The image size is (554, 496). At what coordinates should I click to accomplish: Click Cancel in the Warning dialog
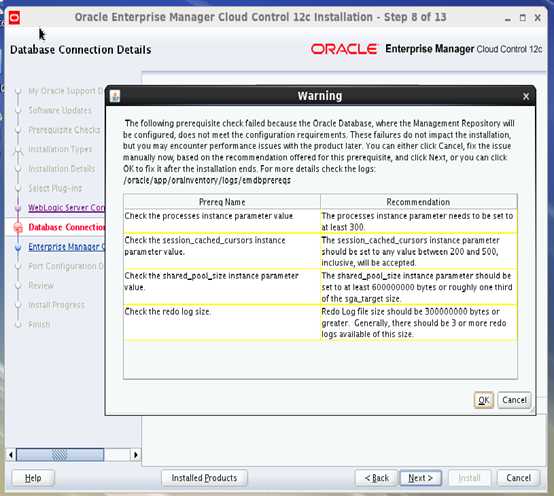514,400
